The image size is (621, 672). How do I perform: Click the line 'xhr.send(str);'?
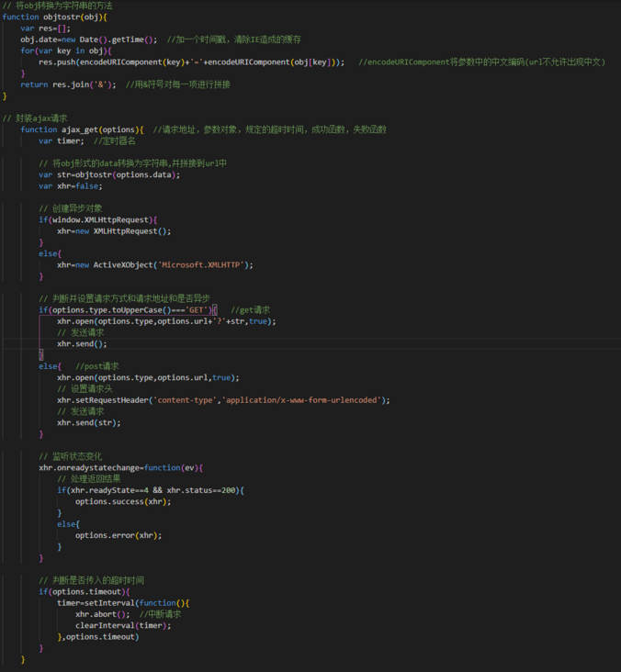[89, 422]
